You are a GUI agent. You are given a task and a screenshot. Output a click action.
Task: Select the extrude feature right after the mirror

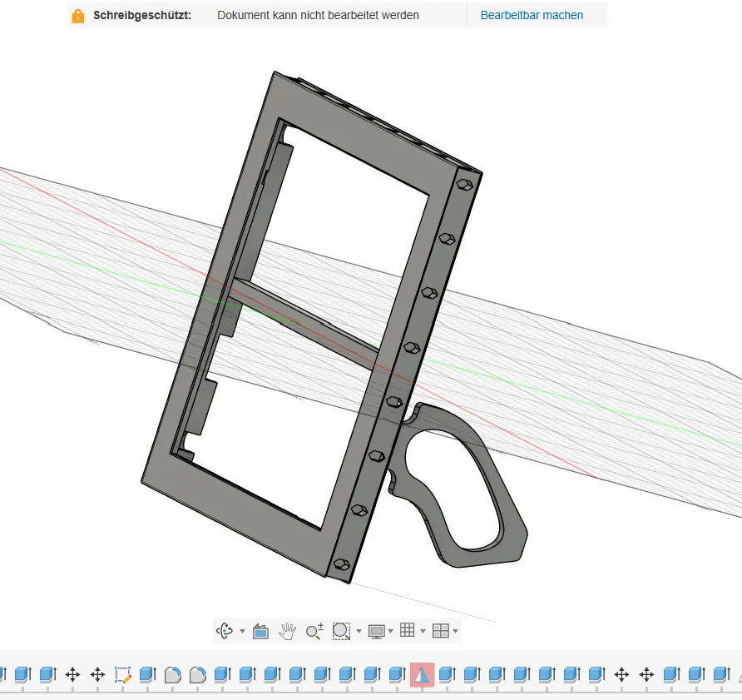pyautogui.click(x=447, y=674)
